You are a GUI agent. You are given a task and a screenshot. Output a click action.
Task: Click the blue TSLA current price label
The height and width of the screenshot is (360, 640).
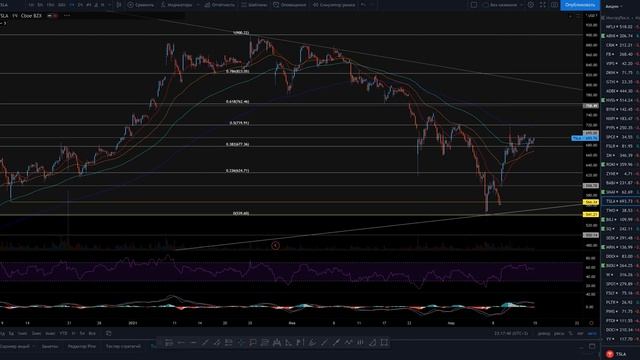pyautogui.click(x=584, y=138)
